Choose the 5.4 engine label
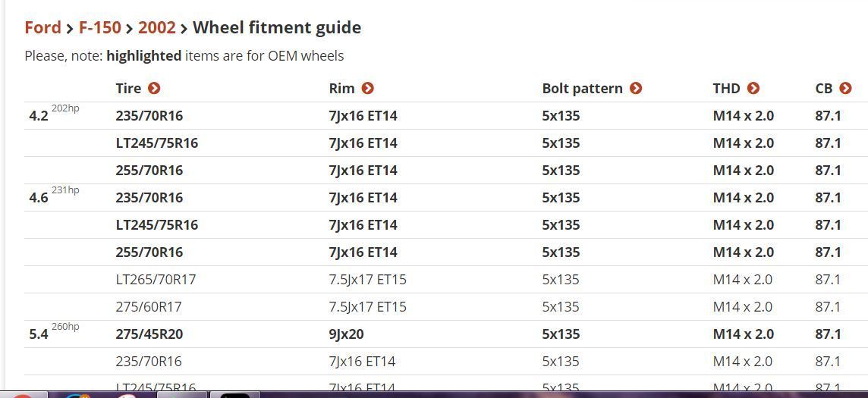Screen dimensions: 868x398 click(x=39, y=334)
